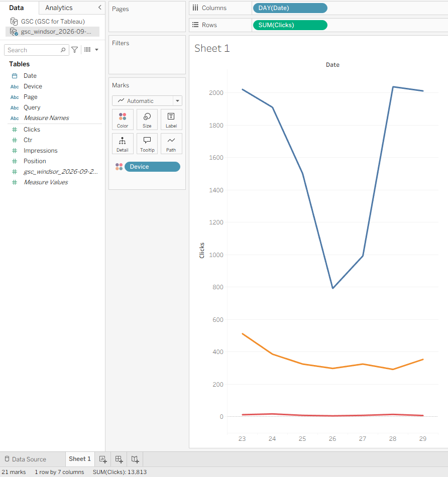Switch to the Data tab

pyautogui.click(x=17, y=8)
